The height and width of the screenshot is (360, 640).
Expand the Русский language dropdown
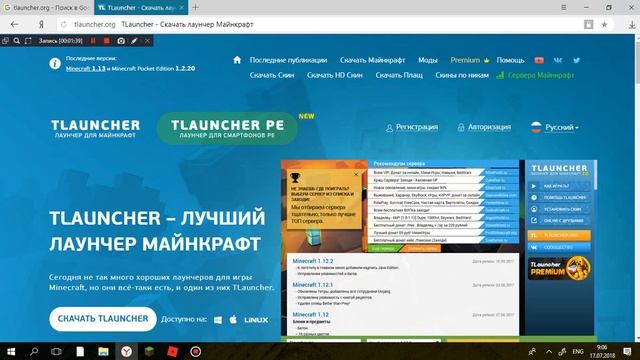554,127
